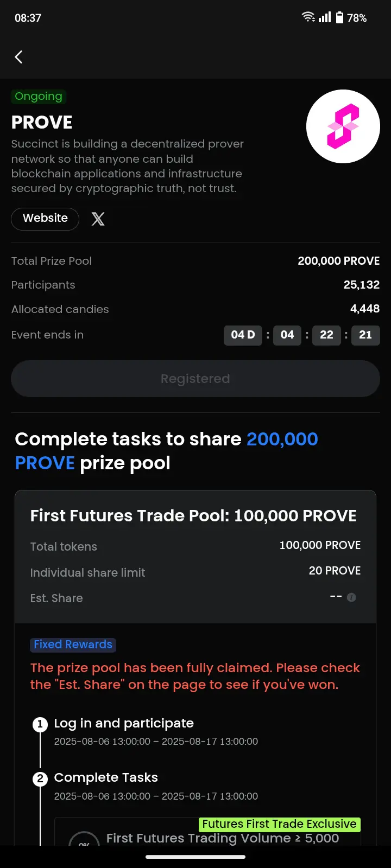Tap the bottom home gesture bar
The image size is (391, 868).
tap(195, 857)
